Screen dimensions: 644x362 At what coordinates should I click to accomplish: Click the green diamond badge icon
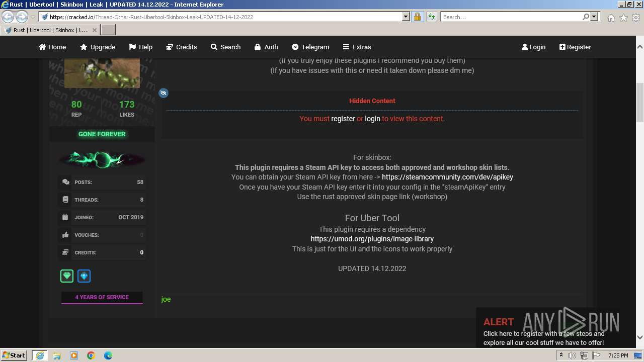point(67,276)
